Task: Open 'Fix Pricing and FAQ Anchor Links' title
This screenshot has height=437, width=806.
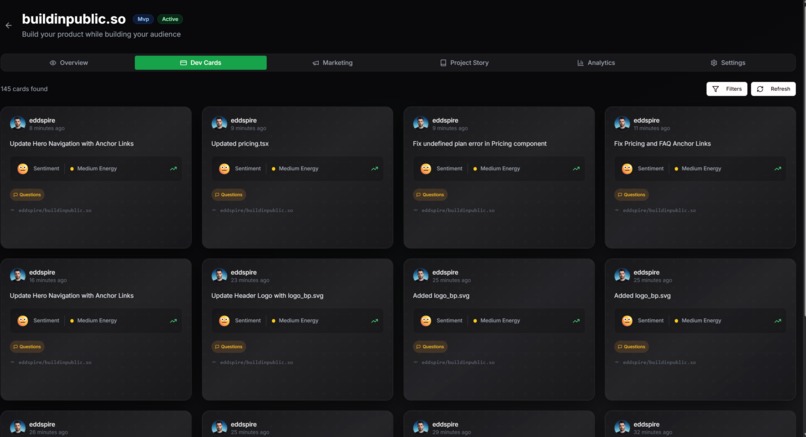Action: (x=662, y=144)
